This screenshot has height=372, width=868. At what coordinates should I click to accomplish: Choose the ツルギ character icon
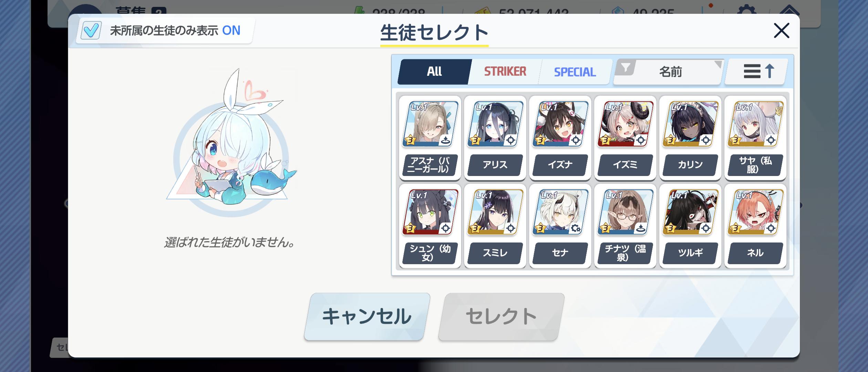pos(690,212)
